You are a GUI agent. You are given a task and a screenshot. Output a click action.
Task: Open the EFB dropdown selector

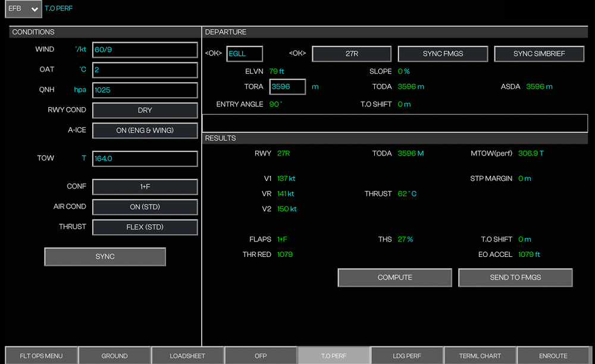coord(23,9)
